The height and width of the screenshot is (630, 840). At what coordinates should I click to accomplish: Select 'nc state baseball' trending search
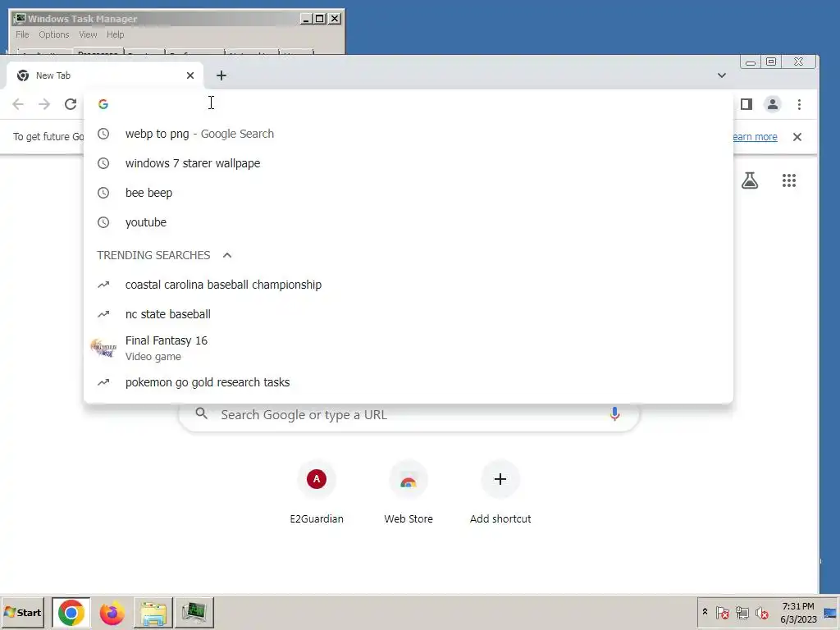[x=409, y=314]
